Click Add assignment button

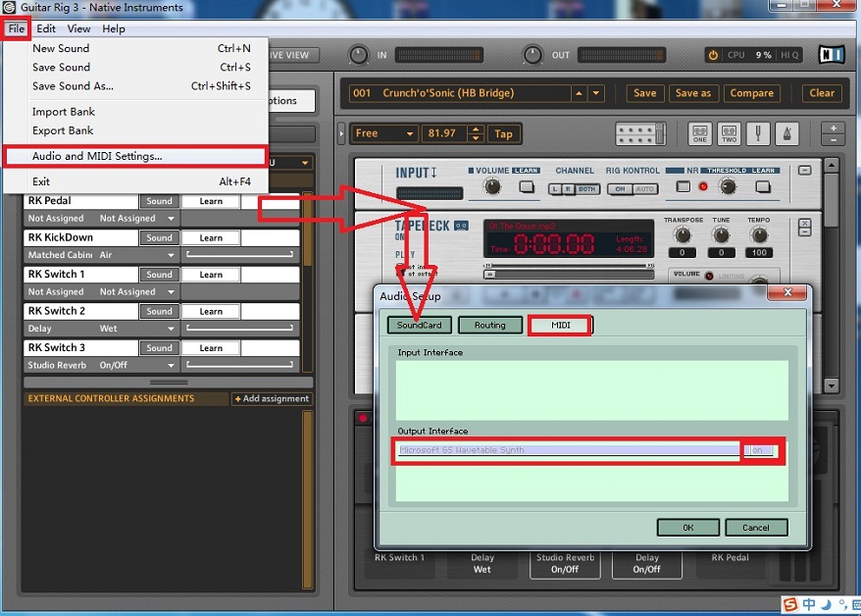click(x=272, y=398)
